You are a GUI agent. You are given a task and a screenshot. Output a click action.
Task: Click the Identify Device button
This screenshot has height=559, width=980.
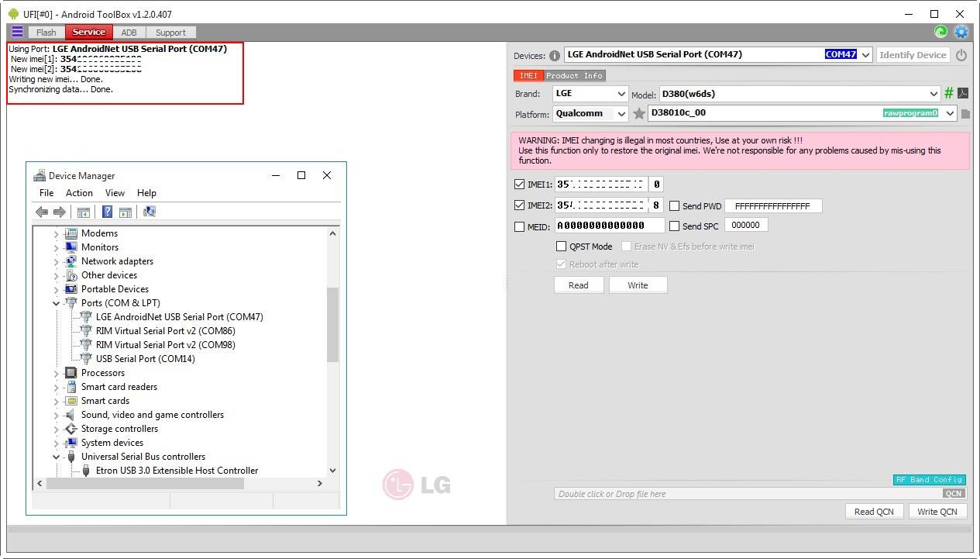point(913,55)
